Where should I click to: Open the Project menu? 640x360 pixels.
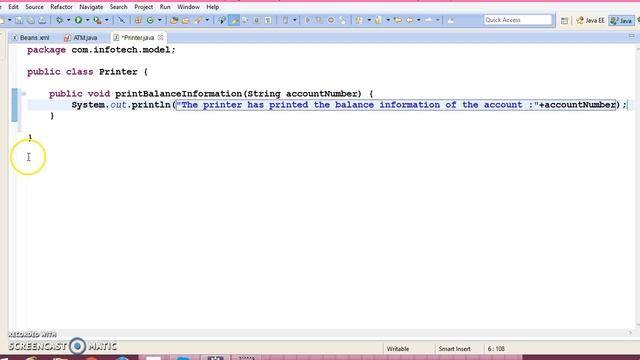pos(144,7)
